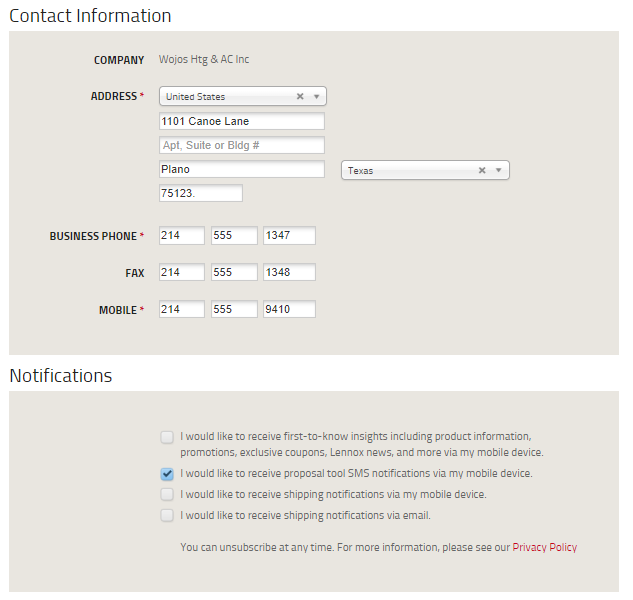Screen dimensions: 633x600
Task: Click the mobile number field showing 9410
Action: (289, 310)
